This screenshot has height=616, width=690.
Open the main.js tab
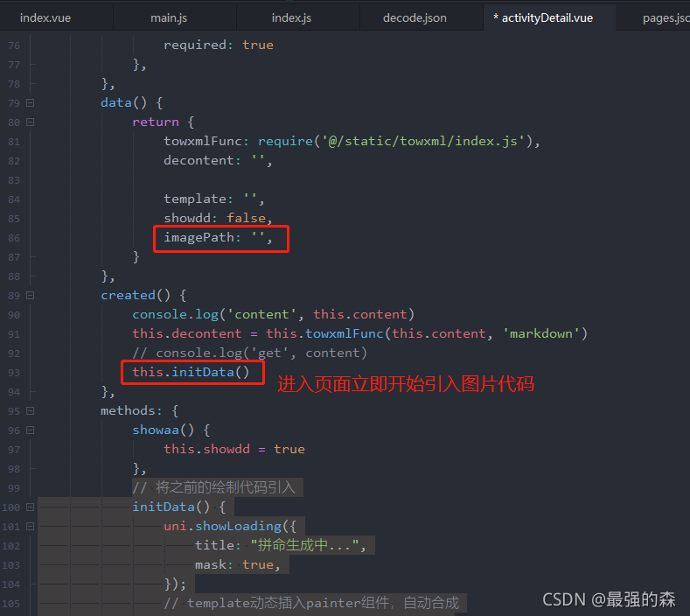[169, 18]
